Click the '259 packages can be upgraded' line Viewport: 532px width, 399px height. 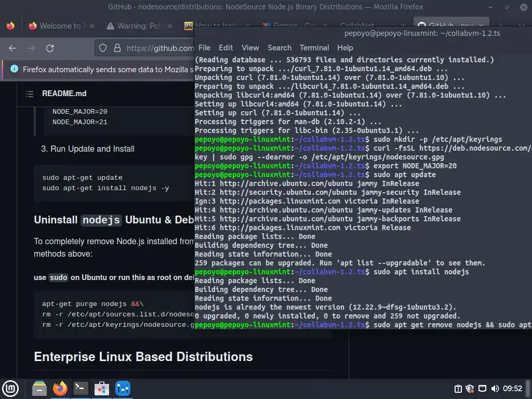(340, 263)
